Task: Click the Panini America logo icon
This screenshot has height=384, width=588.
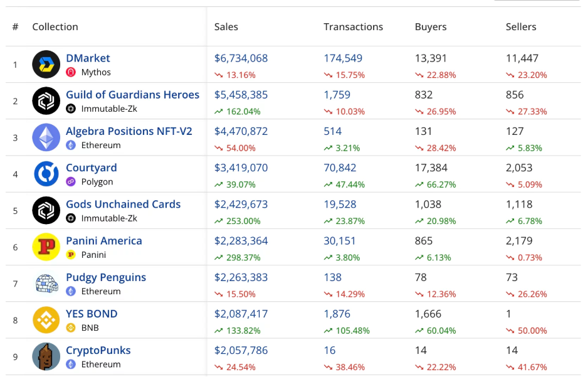Action: click(46, 247)
